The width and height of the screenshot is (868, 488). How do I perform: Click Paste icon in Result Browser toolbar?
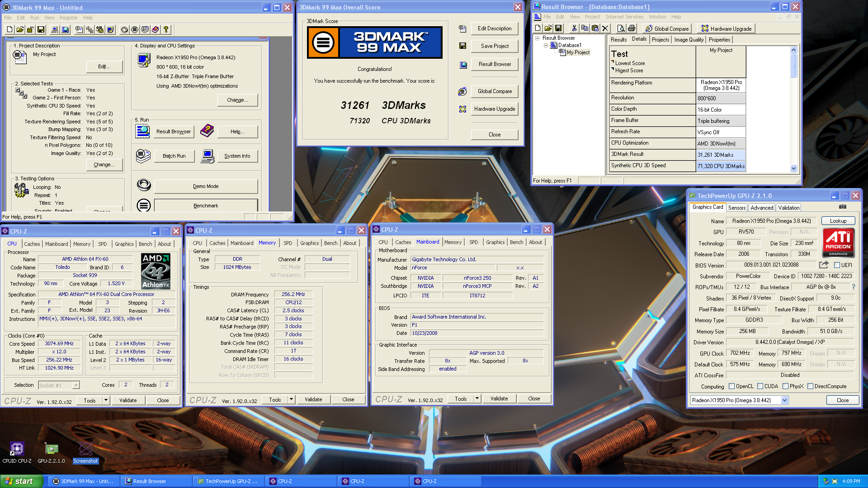pos(595,28)
